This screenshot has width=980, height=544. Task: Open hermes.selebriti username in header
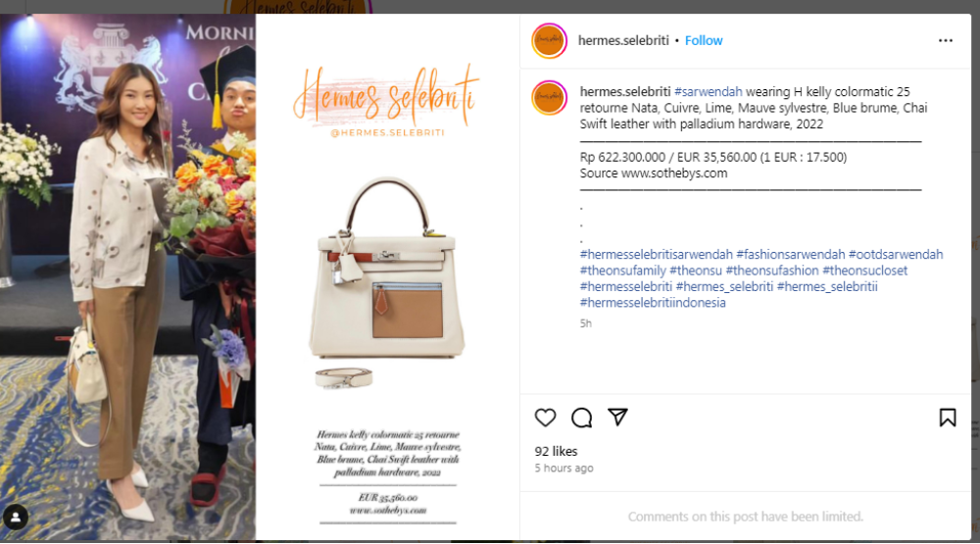(x=623, y=40)
